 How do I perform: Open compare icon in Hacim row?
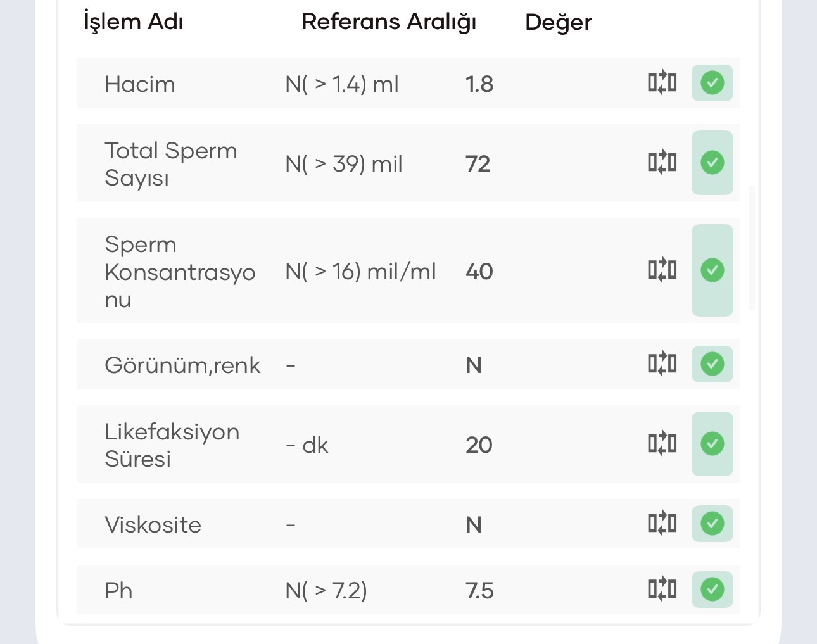662,83
